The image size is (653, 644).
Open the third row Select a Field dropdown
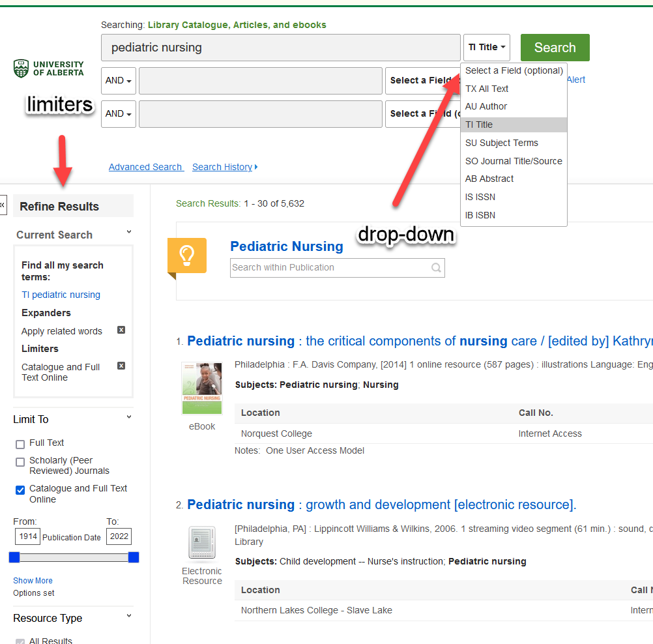pos(423,113)
